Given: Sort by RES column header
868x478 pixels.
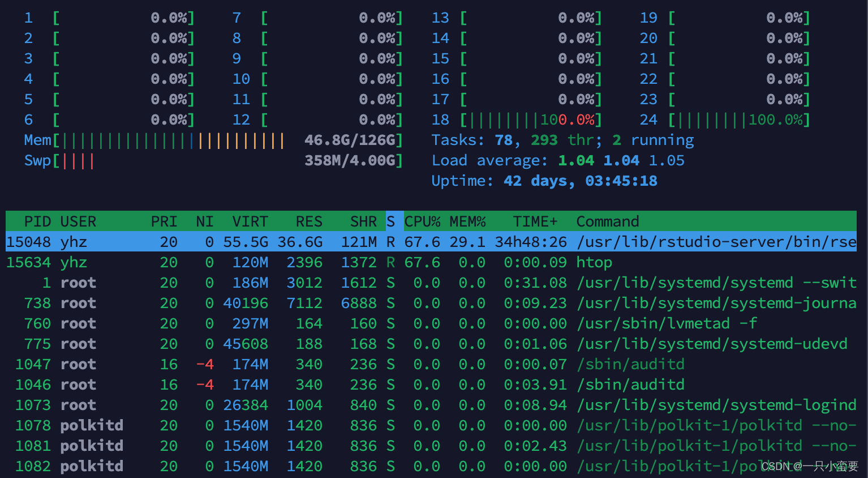Looking at the screenshot, I should click(309, 221).
